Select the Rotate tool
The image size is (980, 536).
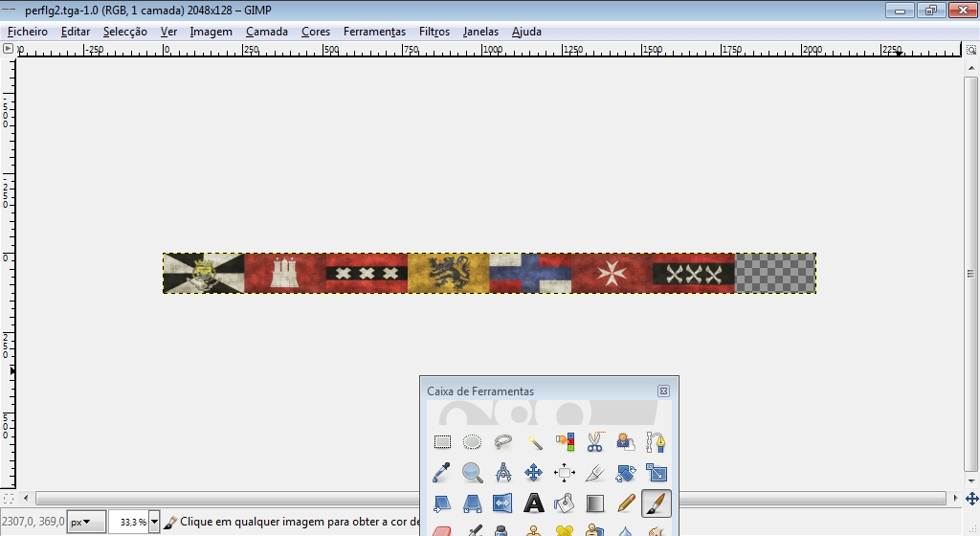[x=626, y=473]
